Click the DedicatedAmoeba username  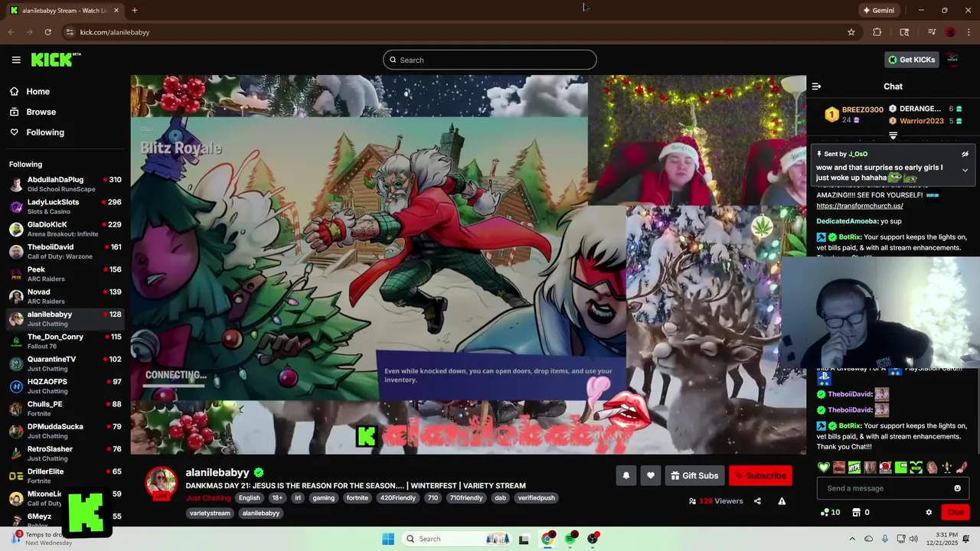(847, 221)
